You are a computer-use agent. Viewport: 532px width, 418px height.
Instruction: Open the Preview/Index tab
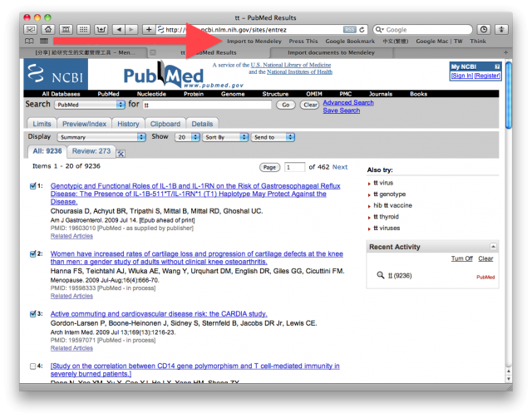tap(84, 124)
